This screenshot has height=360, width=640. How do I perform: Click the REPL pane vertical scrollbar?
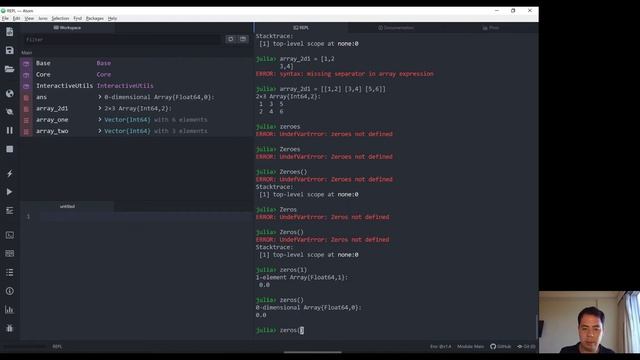tap(537, 325)
